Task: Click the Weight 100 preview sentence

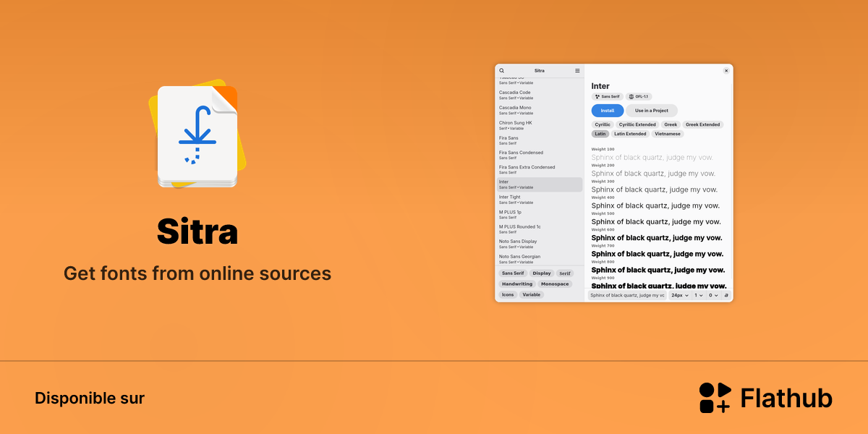Action: click(x=652, y=157)
